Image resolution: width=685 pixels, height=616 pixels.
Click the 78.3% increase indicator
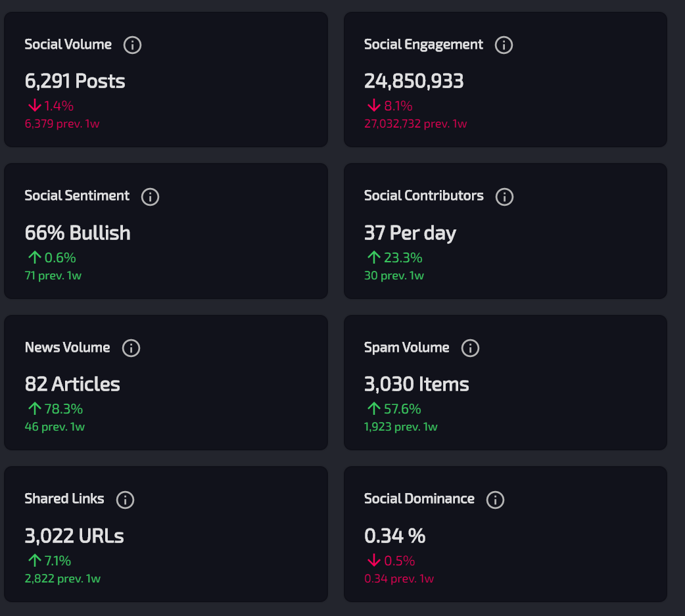coord(55,409)
